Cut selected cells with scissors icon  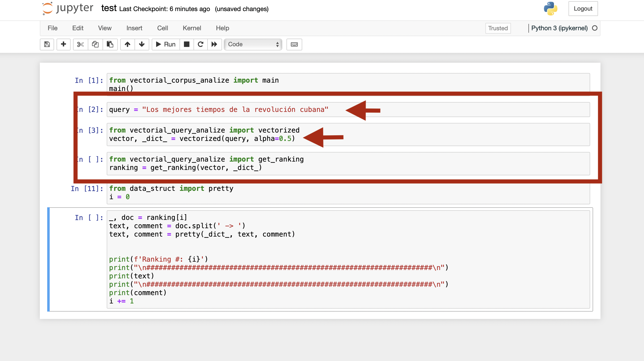coord(80,44)
